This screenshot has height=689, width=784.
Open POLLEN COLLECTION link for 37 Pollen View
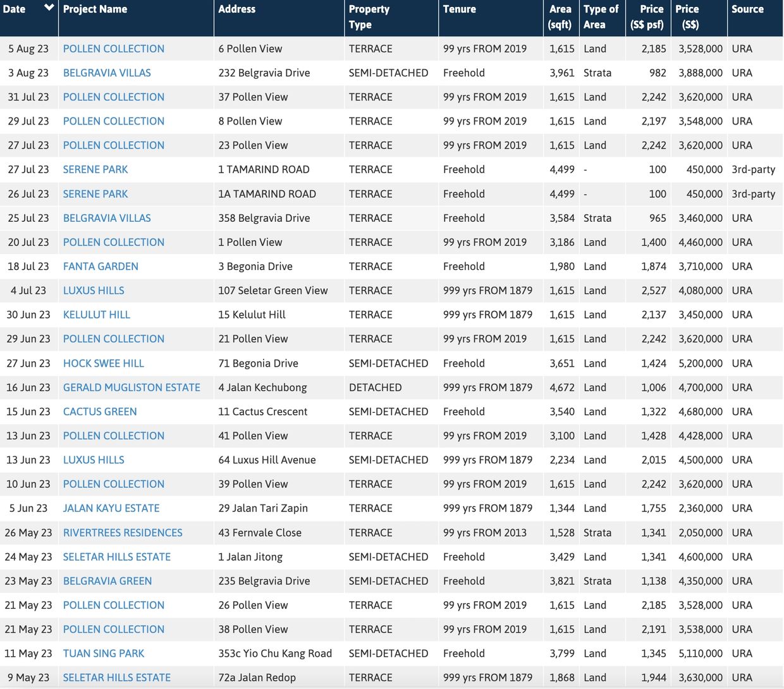pos(114,97)
